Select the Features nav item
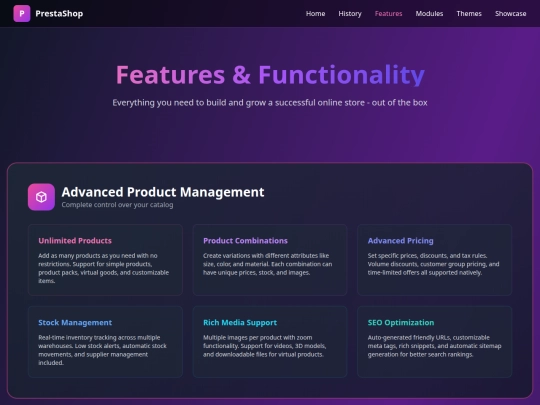The height and width of the screenshot is (405, 540). click(x=388, y=13)
